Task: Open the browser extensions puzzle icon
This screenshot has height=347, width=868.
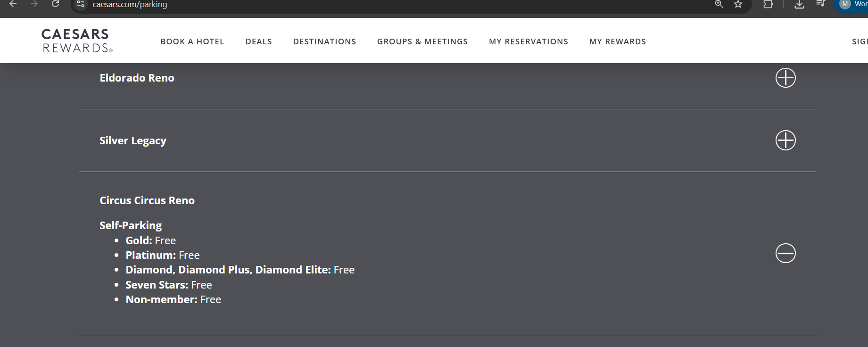Action: coord(768,4)
